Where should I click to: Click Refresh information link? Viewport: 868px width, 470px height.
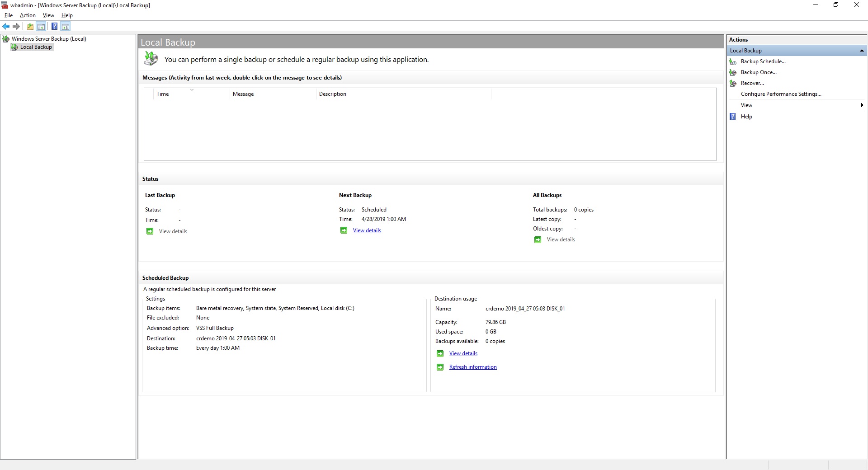[x=473, y=367]
